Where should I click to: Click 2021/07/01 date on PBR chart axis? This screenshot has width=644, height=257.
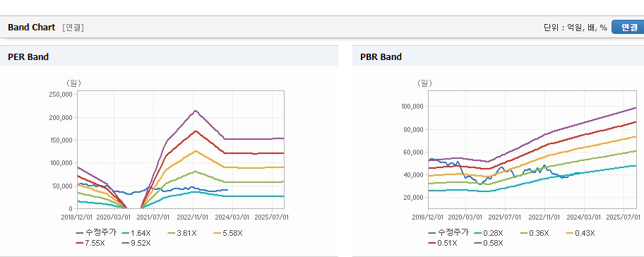[x=506, y=217]
